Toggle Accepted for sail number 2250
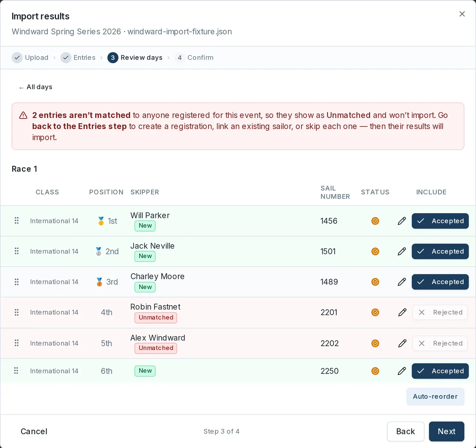 pyautogui.click(x=440, y=371)
